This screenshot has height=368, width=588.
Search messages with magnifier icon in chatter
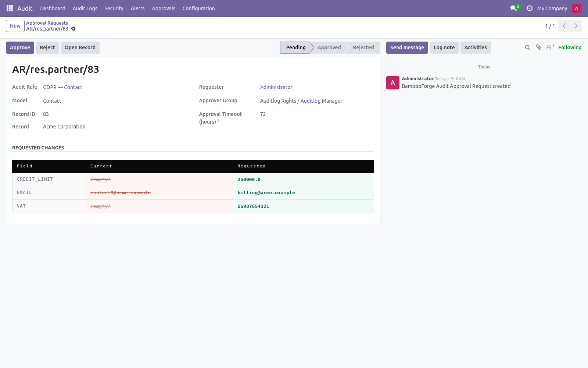pyautogui.click(x=528, y=47)
